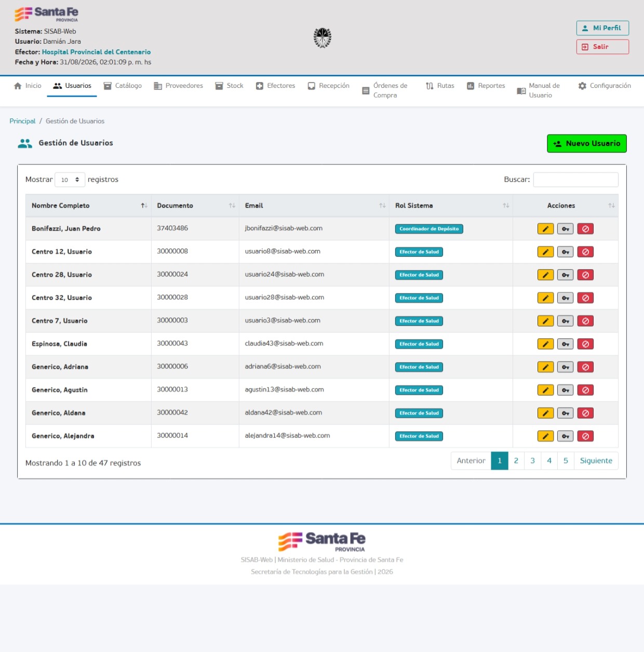
Task: Click key icon for Generico, Agustin
Action: pyautogui.click(x=565, y=390)
